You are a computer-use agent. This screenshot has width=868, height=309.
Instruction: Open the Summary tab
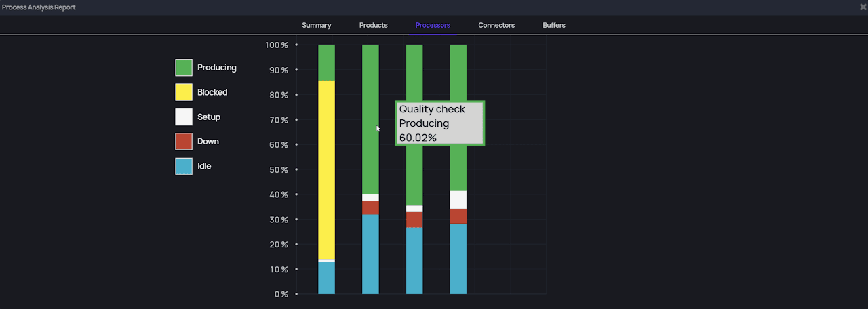point(316,26)
